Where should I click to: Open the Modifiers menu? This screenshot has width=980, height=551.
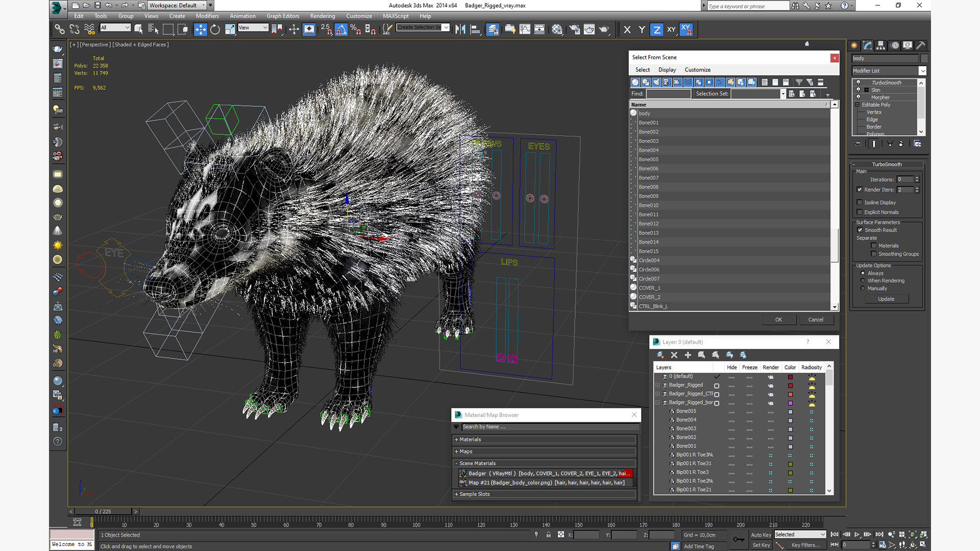point(207,16)
